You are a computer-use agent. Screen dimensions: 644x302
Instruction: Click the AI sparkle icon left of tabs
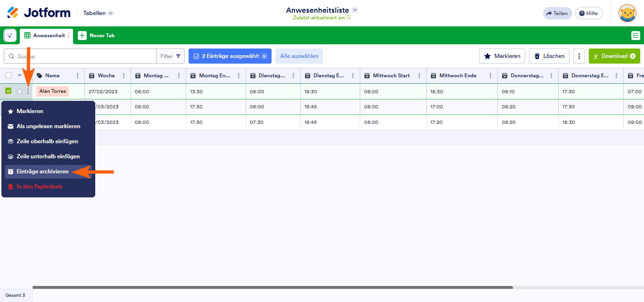click(10, 35)
